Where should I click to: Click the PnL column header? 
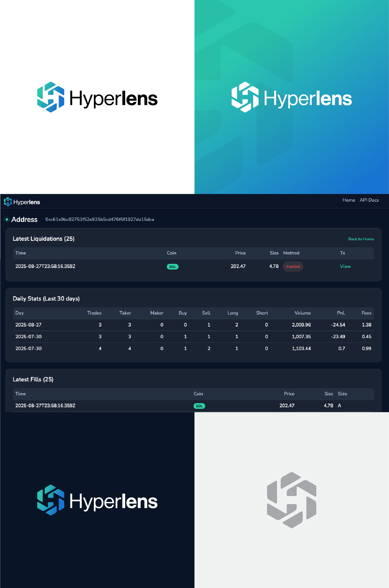[341, 313]
